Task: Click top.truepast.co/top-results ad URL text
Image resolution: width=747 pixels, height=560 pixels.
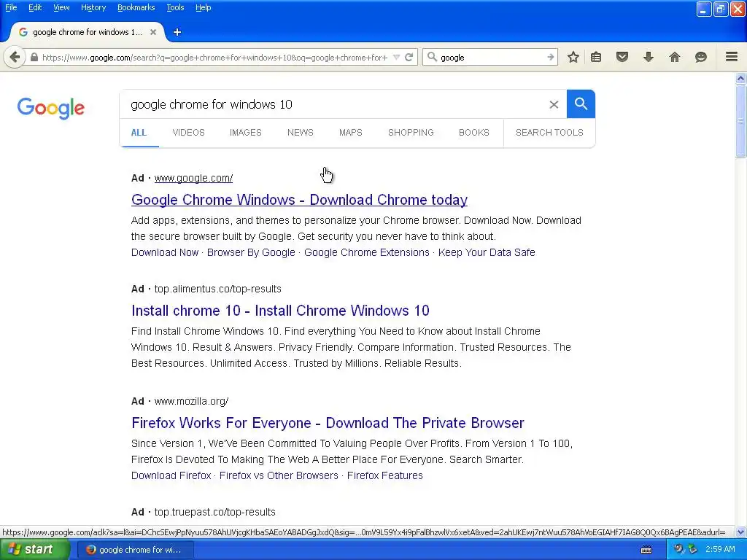Action: [x=215, y=512]
